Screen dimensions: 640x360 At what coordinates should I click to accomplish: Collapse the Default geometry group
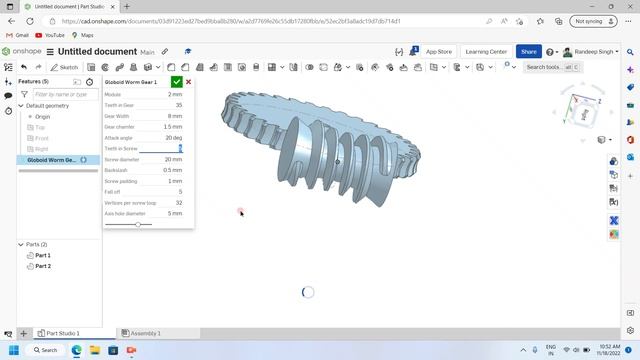click(x=21, y=106)
